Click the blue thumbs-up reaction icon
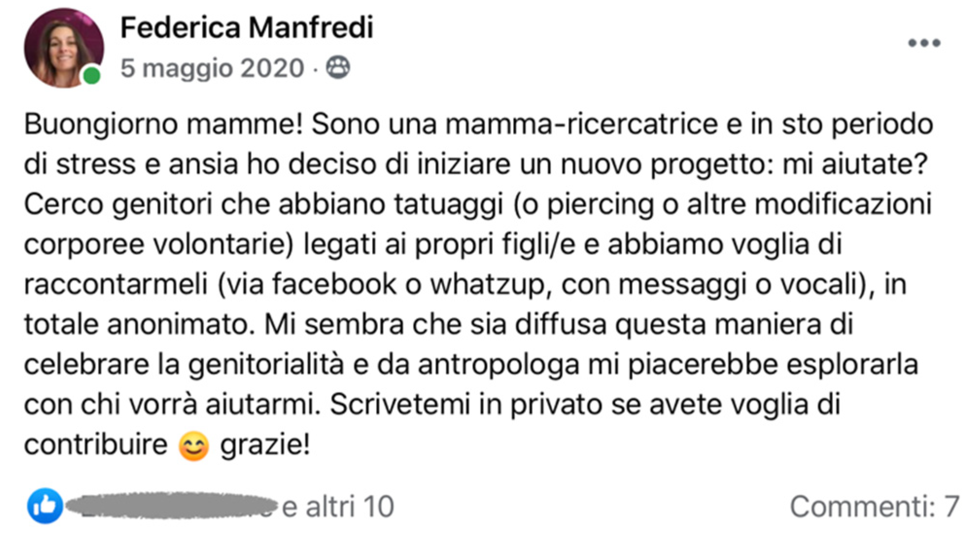The height and width of the screenshot is (540, 980). click(x=45, y=506)
